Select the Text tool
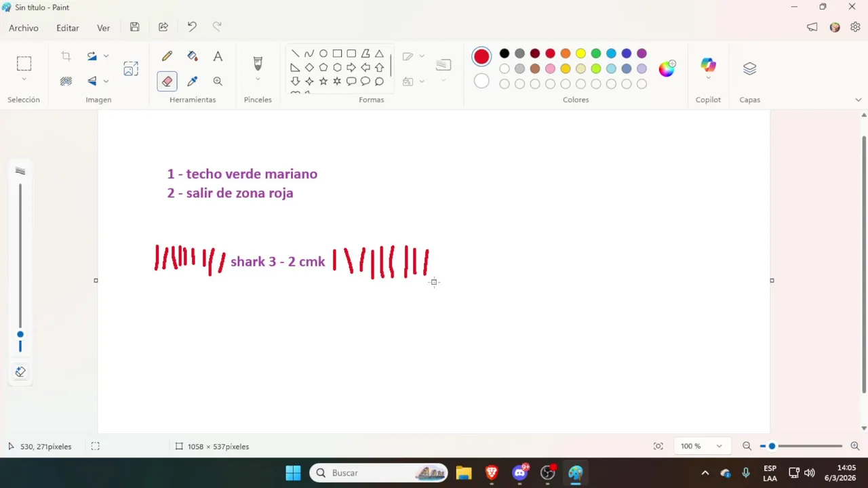 click(218, 56)
